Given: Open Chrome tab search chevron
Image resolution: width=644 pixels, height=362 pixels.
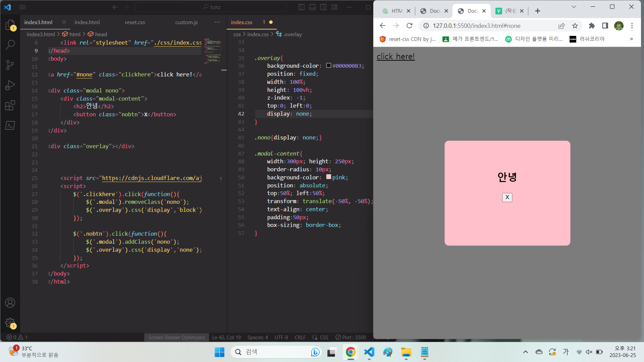Looking at the screenshot, I should [574, 7].
